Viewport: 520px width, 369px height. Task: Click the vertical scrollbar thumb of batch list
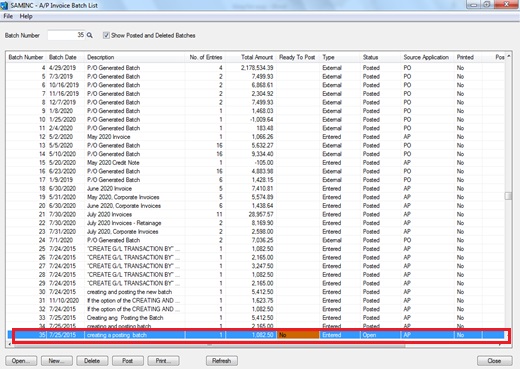[508, 196]
